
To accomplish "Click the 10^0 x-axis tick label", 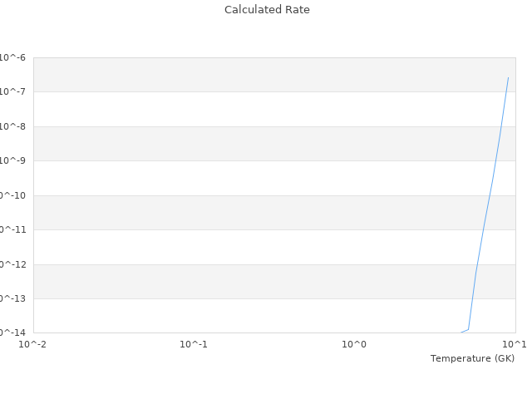I will point(354,343).
